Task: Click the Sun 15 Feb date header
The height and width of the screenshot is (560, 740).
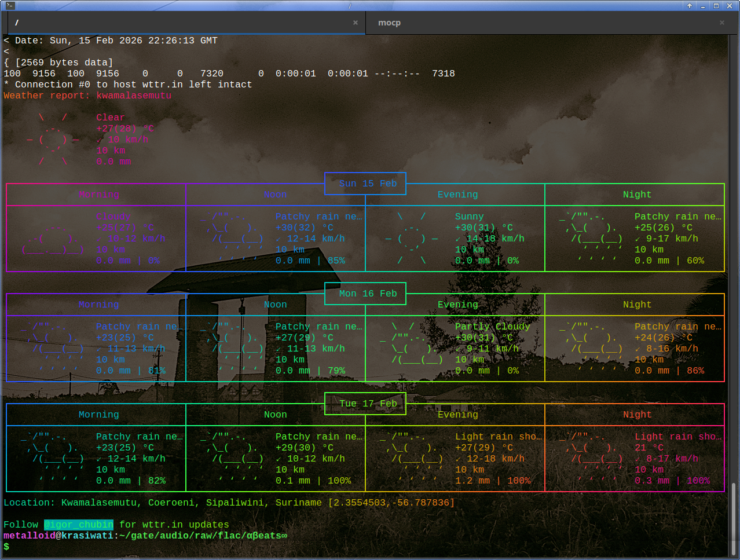Action: [368, 184]
